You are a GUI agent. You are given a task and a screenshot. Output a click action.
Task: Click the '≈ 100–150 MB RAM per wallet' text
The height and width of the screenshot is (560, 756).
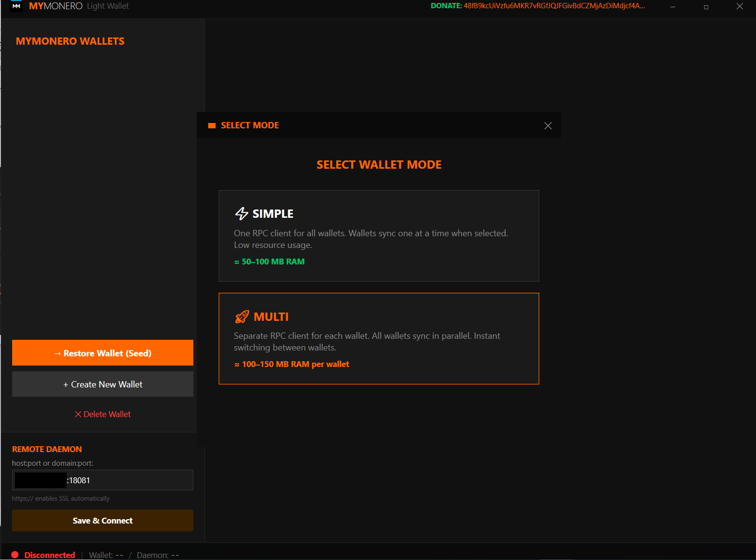292,364
